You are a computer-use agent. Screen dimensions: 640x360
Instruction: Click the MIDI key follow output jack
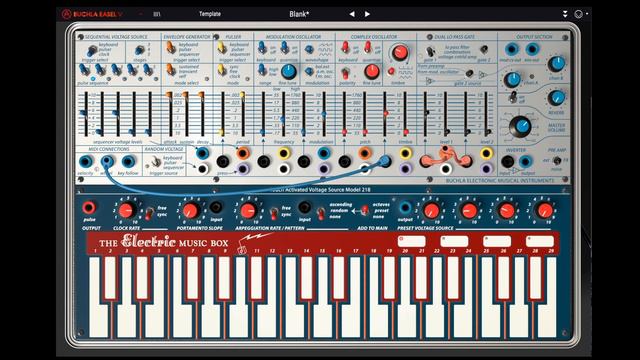pos(128,162)
